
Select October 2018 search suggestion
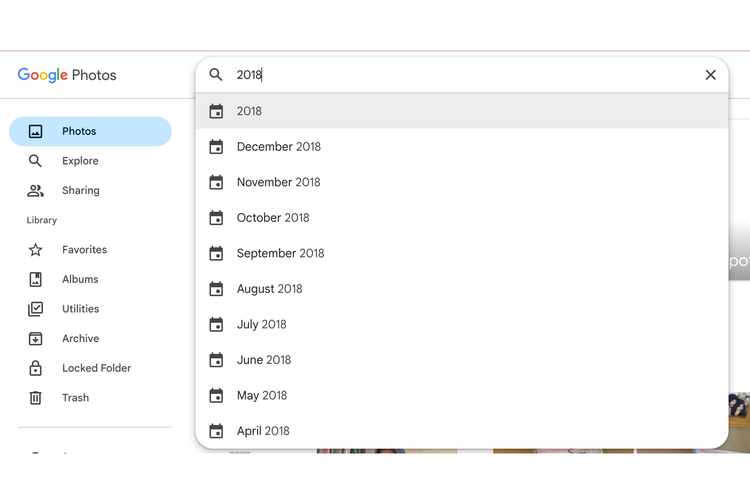[273, 218]
